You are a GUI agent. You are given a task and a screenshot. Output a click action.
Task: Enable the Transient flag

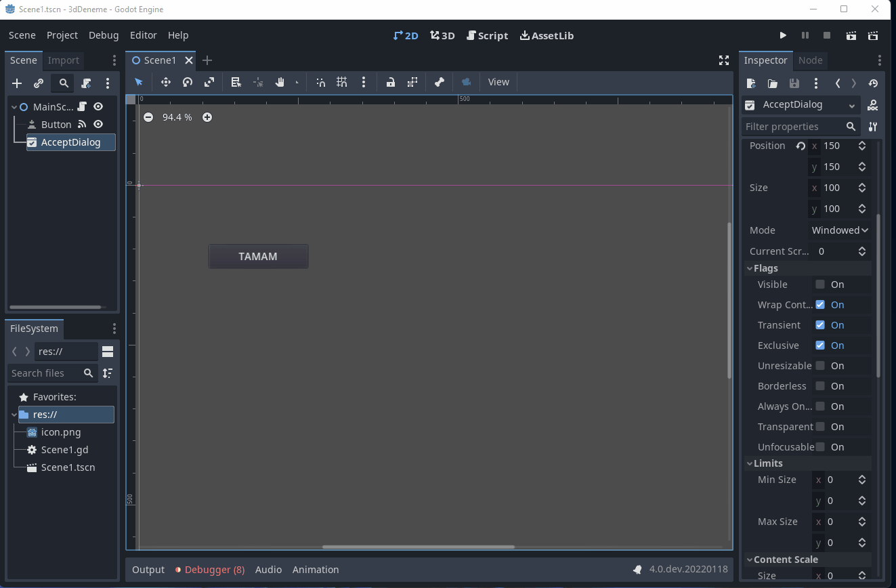pyautogui.click(x=822, y=325)
